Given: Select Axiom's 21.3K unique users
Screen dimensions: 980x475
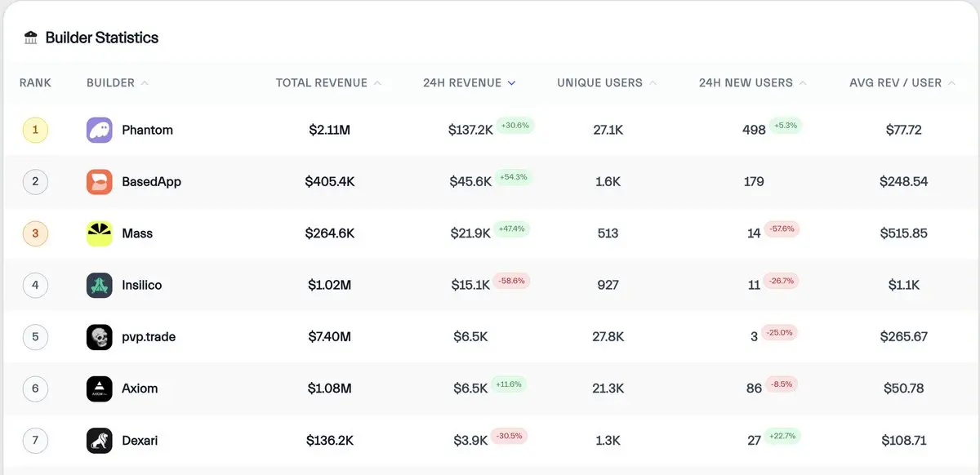Looking at the screenshot, I should click(x=608, y=388).
